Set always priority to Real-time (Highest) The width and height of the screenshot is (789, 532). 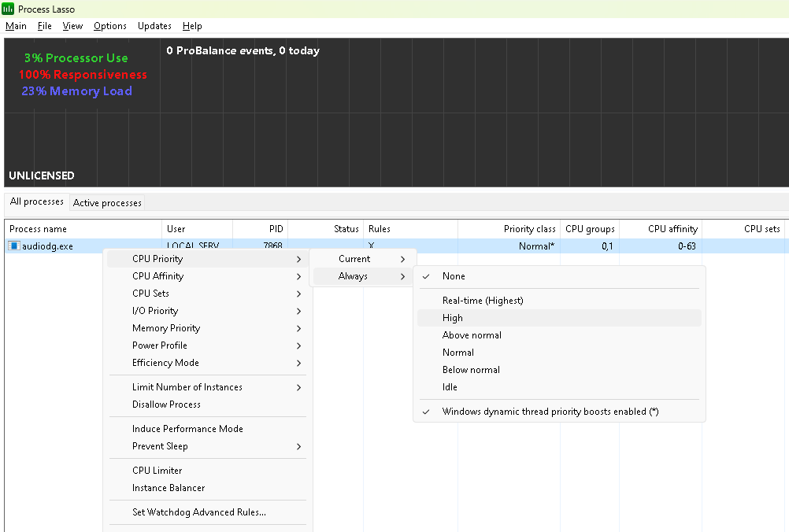559,300
